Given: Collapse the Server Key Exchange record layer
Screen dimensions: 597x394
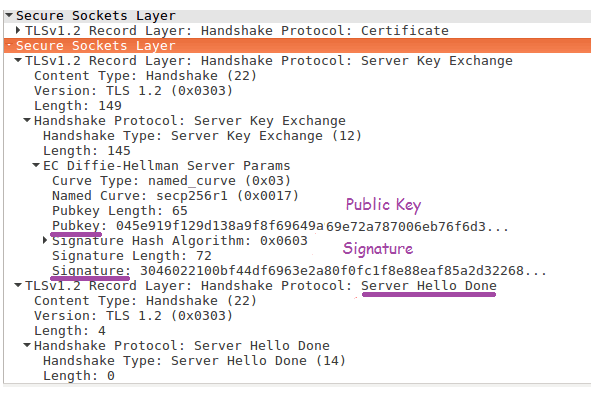Looking at the screenshot, I should pyautogui.click(x=18, y=60).
